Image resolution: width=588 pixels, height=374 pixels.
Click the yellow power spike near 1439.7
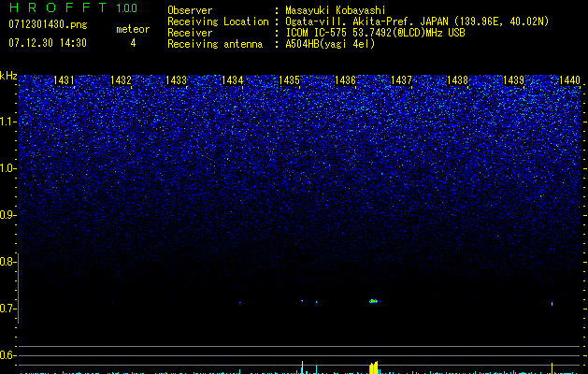(x=552, y=368)
